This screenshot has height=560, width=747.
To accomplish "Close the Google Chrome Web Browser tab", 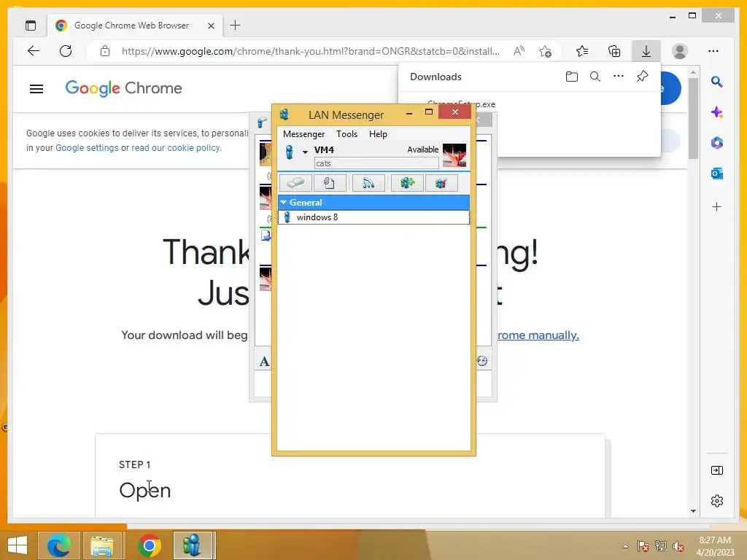I will click(211, 26).
